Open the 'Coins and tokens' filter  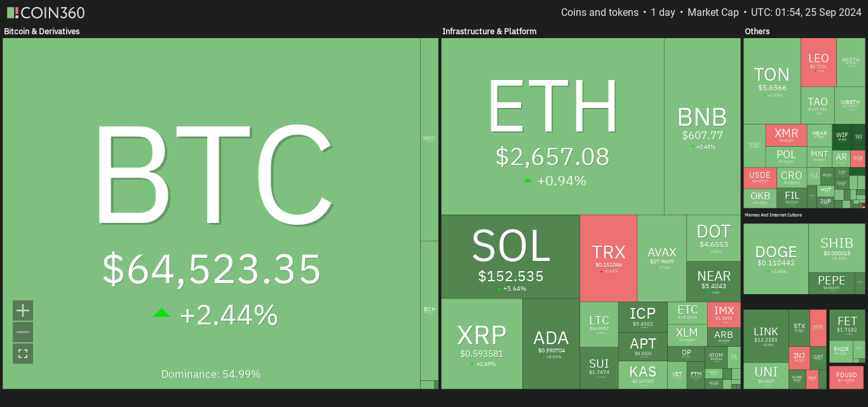(600, 13)
